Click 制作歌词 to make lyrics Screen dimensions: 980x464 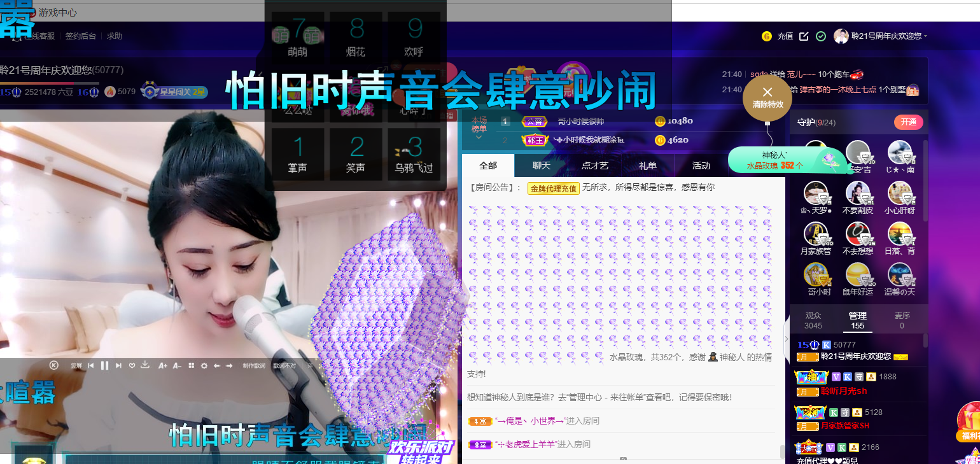click(x=254, y=365)
